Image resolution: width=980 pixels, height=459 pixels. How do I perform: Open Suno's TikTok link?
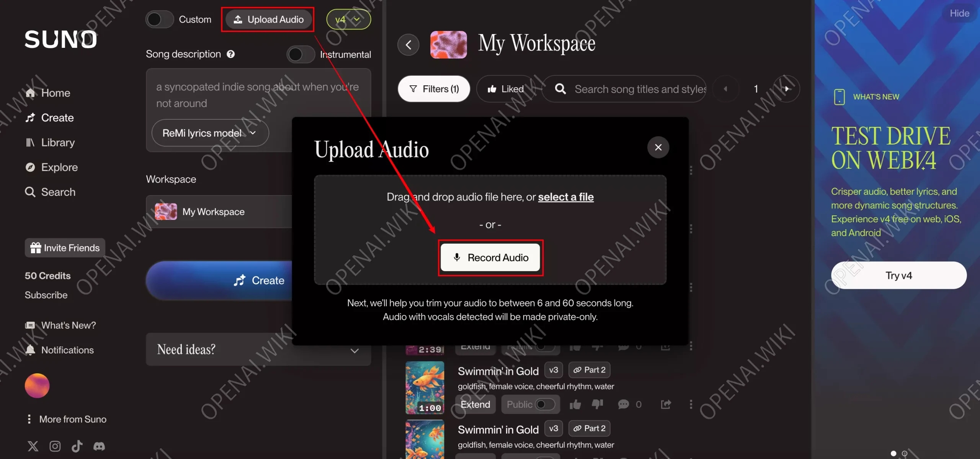[77, 446]
